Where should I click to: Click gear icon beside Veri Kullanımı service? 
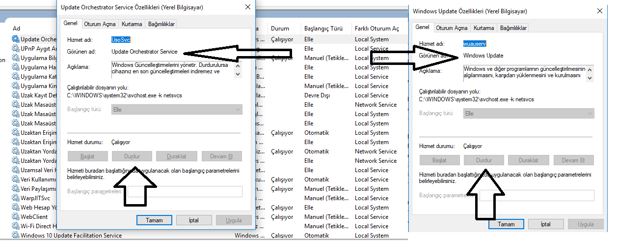coord(16,180)
